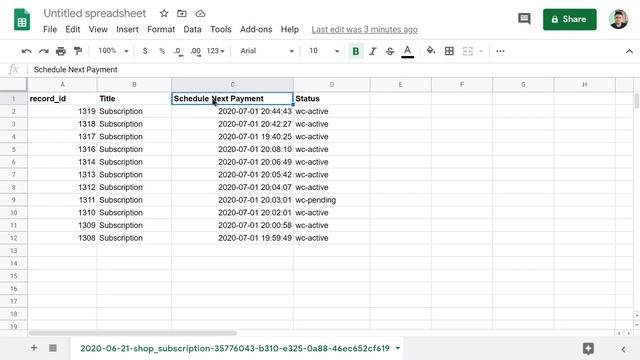Viewport: 640px width, 360px height.
Task: Format as percent
Action: pyautogui.click(x=162, y=51)
